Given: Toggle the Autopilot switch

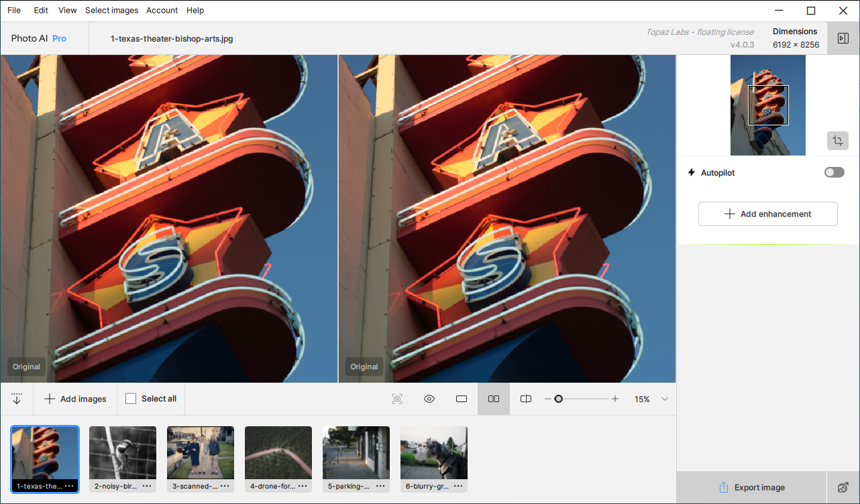Looking at the screenshot, I should [834, 172].
